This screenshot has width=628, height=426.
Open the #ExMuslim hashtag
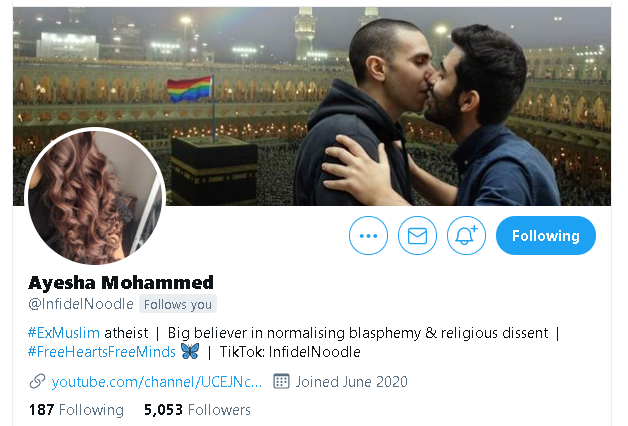tap(64, 333)
